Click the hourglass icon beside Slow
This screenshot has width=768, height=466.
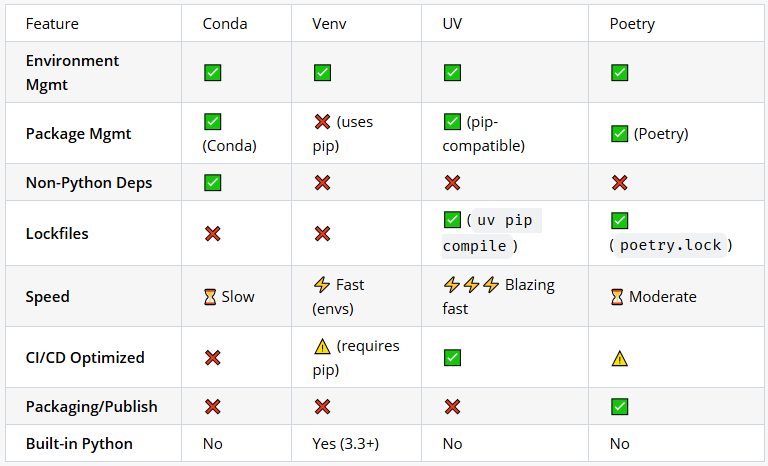pyautogui.click(x=210, y=297)
